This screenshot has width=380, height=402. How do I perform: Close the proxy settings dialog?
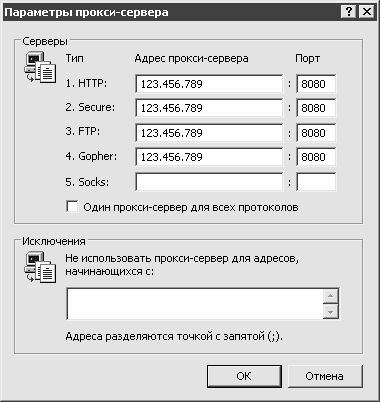(367, 12)
